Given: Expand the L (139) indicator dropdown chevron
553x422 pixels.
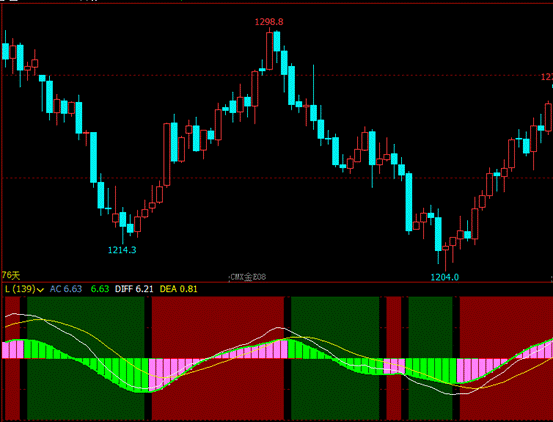Looking at the screenshot, I should (x=40, y=290).
